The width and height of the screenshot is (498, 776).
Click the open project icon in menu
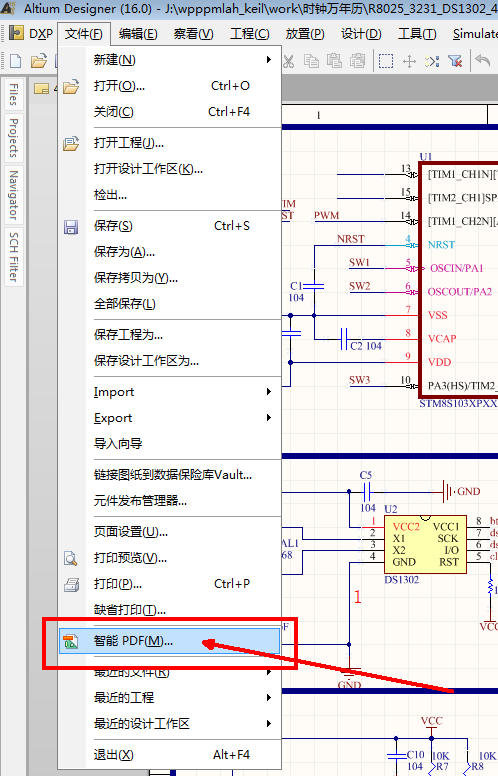[x=71, y=144]
